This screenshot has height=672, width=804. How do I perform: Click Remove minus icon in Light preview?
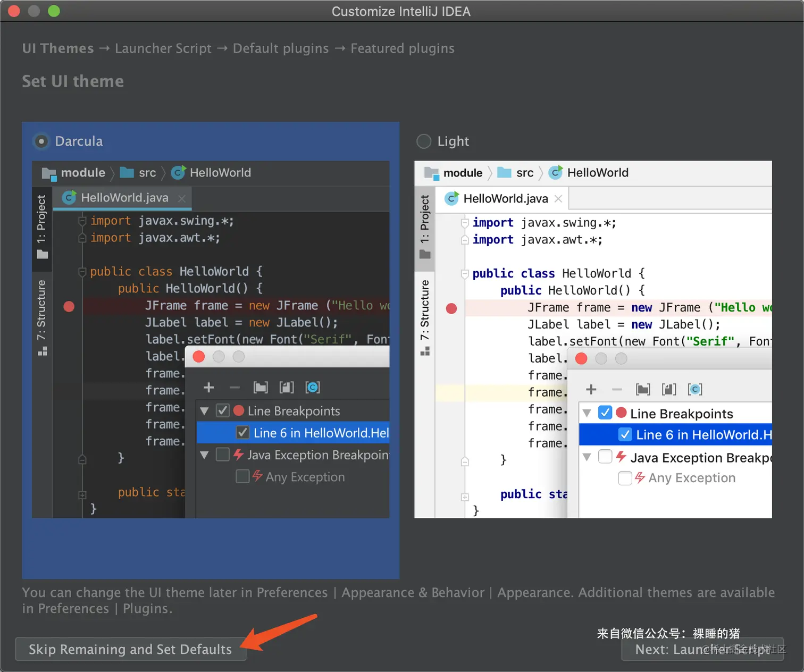(x=617, y=390)
